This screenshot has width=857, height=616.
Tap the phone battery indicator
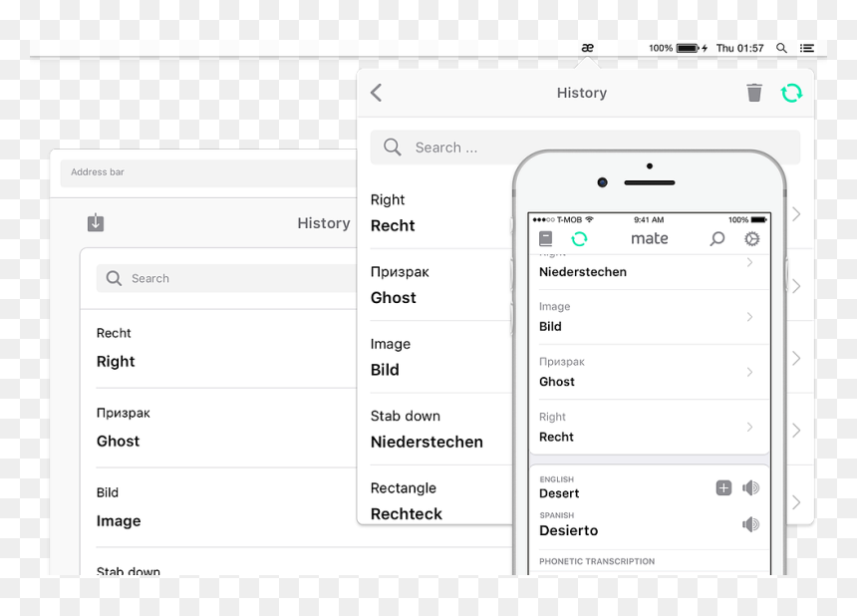(758, 219)
